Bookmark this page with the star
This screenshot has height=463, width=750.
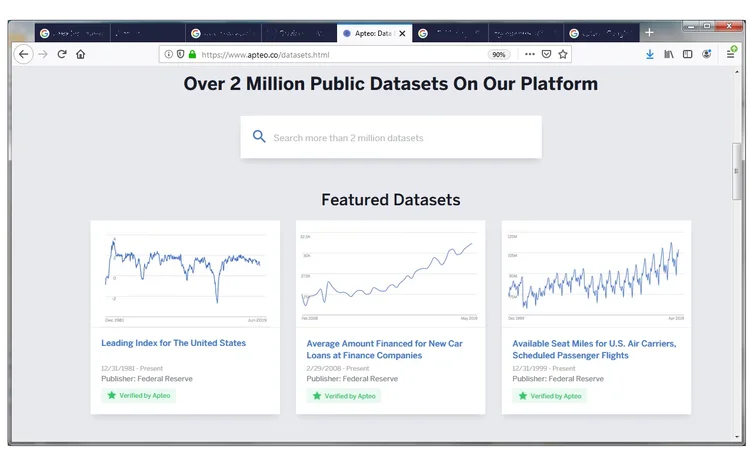click(562, 55)
